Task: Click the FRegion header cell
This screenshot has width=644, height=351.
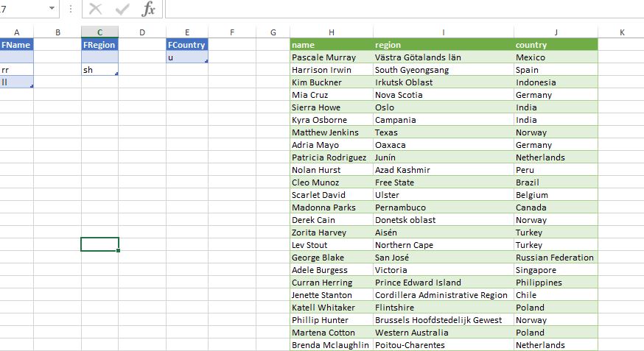Action: pos(99,45)
